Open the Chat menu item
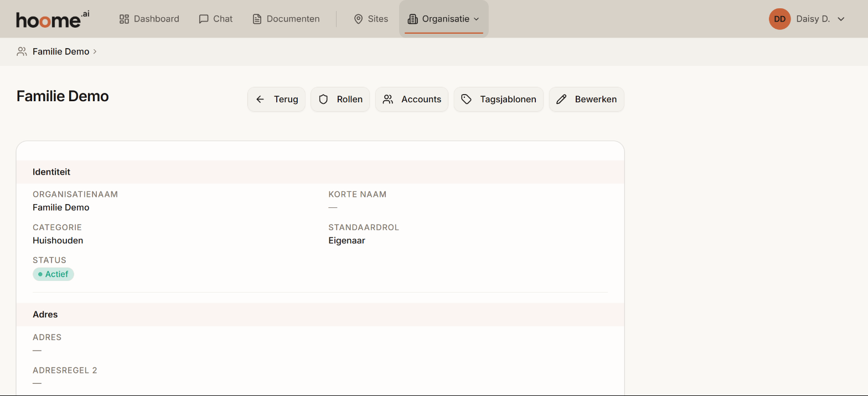This screenshot has width=868, height=396. [215, 19]
